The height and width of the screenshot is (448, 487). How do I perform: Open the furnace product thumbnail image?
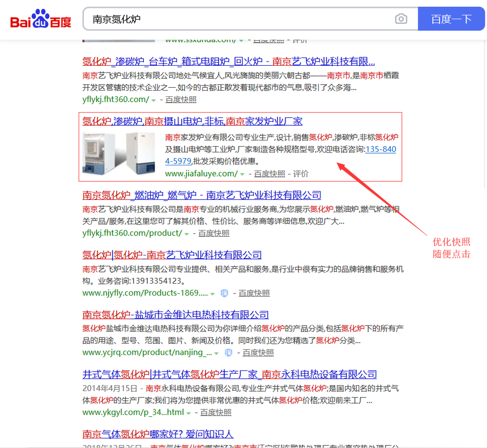119,153
